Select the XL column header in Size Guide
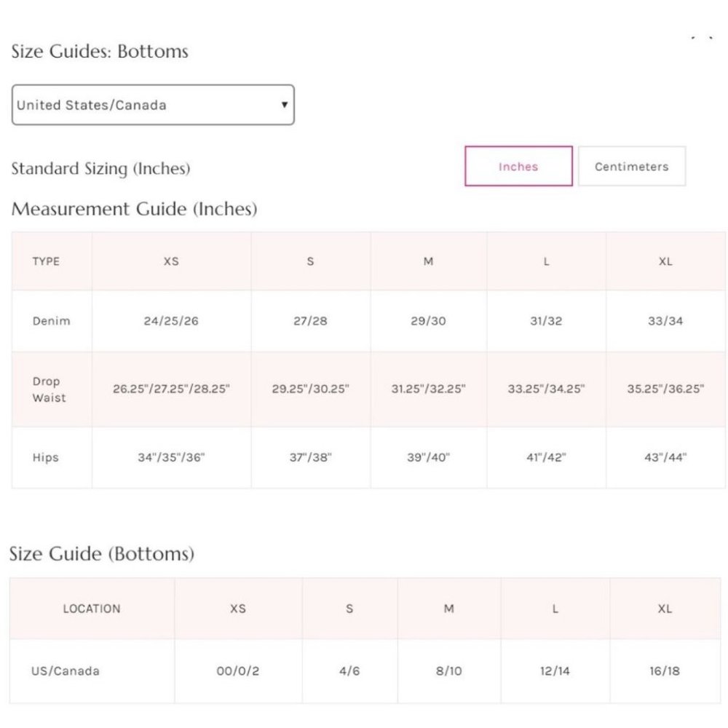 (x=665, y=609)
